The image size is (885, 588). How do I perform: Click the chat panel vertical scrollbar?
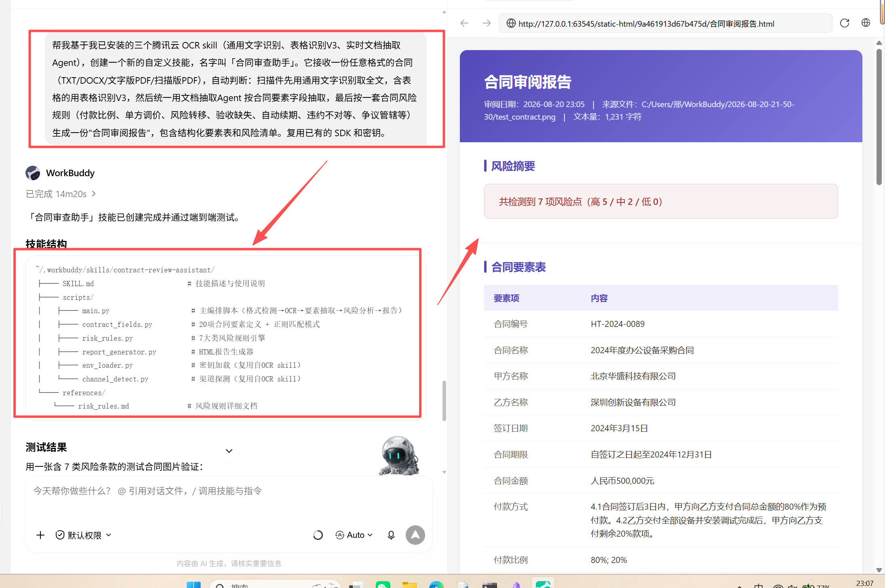pos(444,400)
